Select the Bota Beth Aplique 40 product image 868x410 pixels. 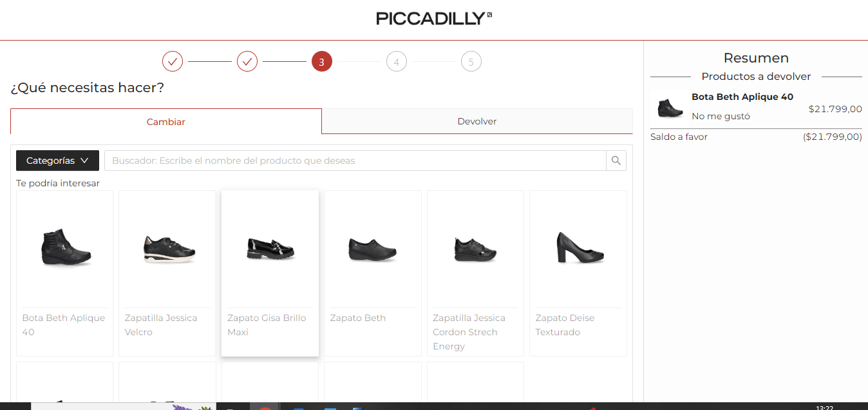click(64, 247)
